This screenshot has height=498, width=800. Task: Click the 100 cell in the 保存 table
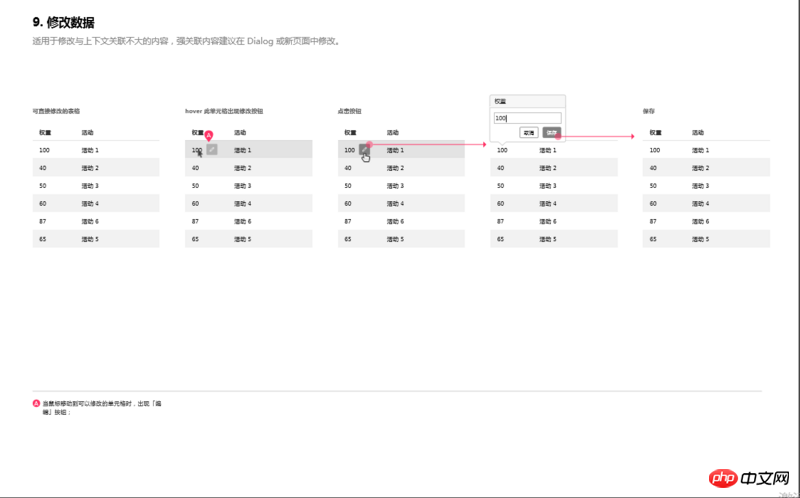655,150
